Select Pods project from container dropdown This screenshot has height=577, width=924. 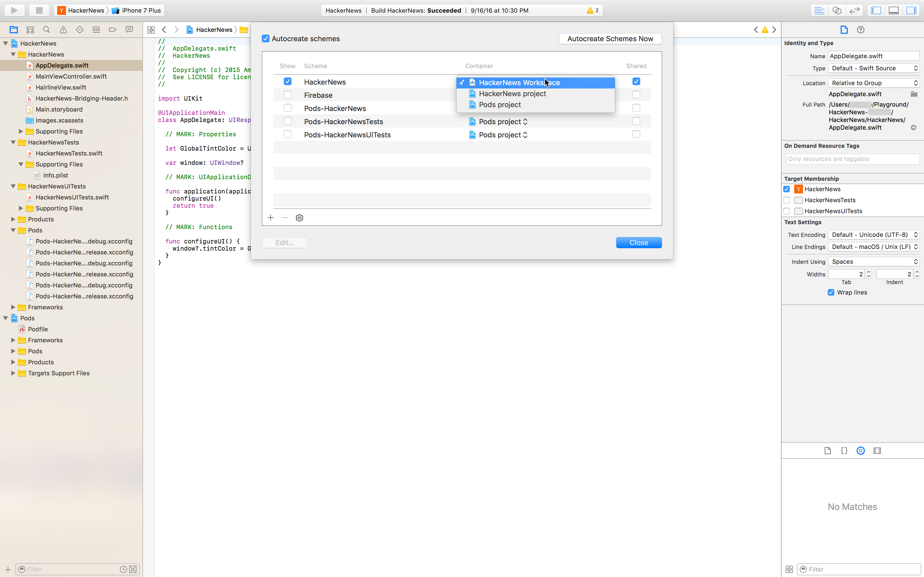(500, 104)
